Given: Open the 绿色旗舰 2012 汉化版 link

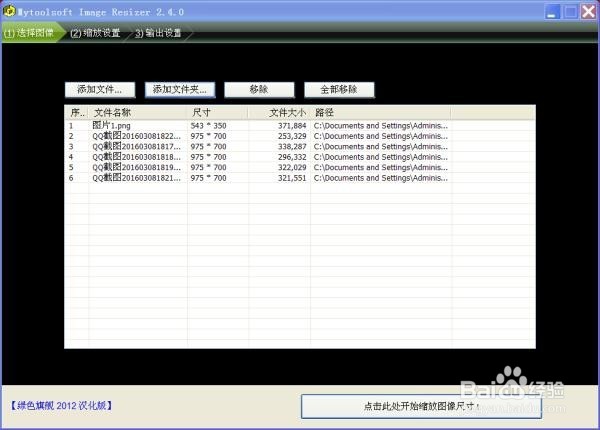Looking at the screenshot, I should pos(61,406).
